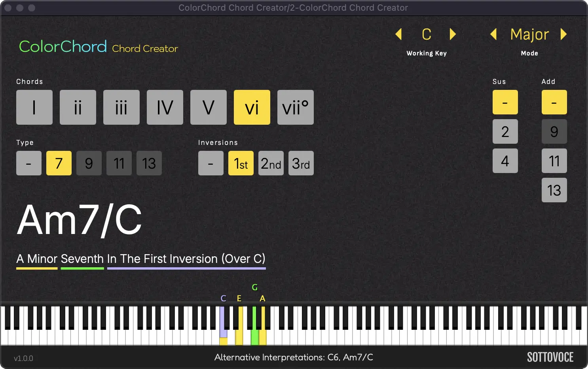Enable the 13 chord type
The width and height of the screenshot is (588, 369).
coord(149,163)
